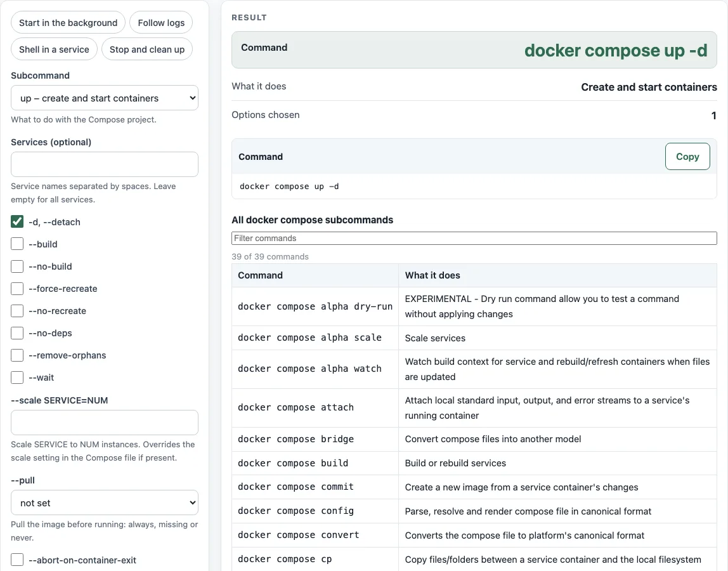Click the 'docker compose bridge' cell
Image resolution: width=728 pixels, height=571 pixels.
315,439
